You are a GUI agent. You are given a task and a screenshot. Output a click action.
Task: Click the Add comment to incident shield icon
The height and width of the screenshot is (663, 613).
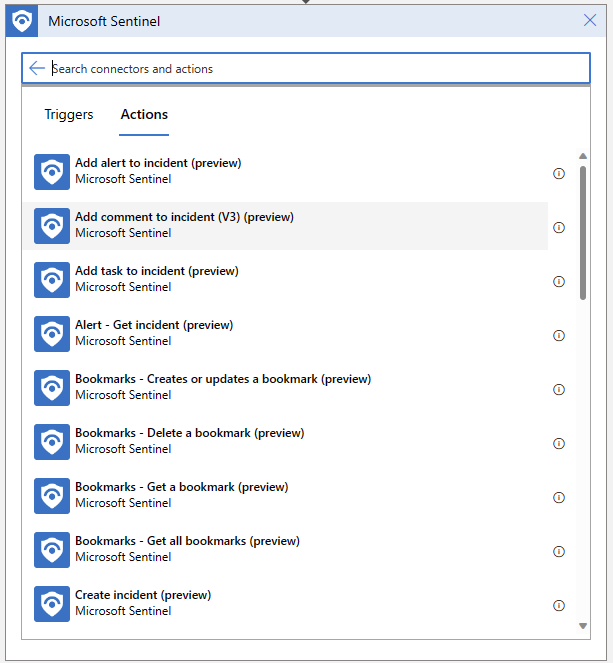(x=52, y=226)
